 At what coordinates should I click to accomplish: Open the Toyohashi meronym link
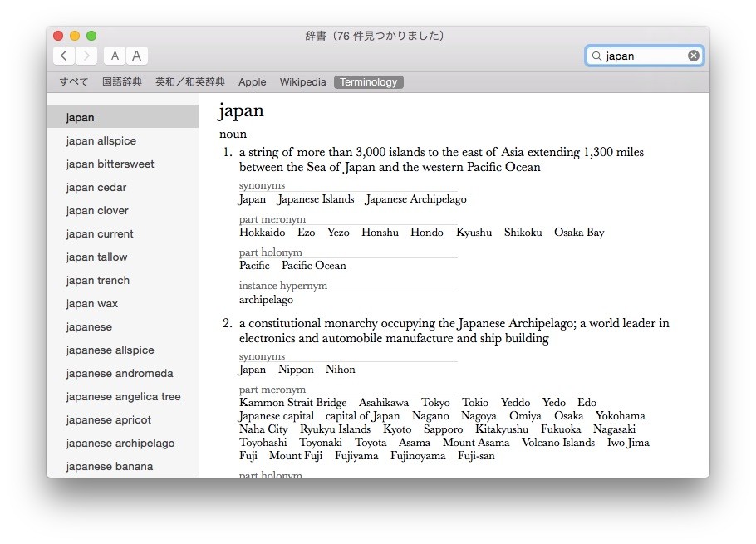[263, 443]
